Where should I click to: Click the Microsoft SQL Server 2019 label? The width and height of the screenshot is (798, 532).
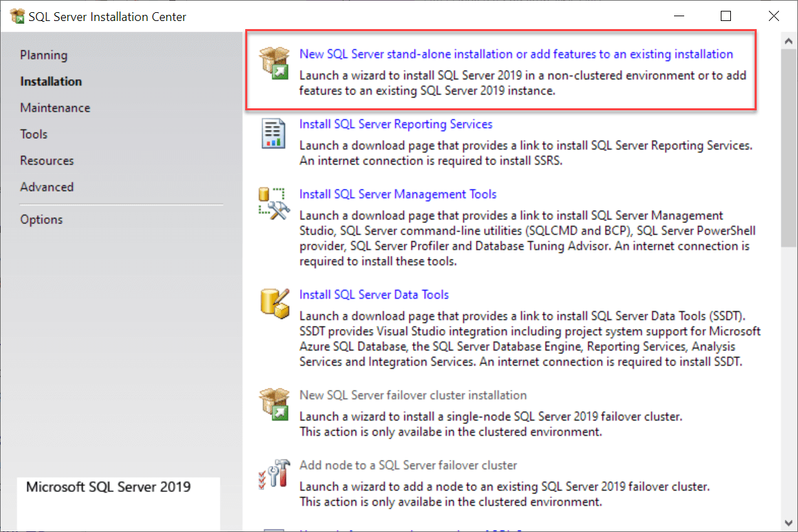point(108,487)
